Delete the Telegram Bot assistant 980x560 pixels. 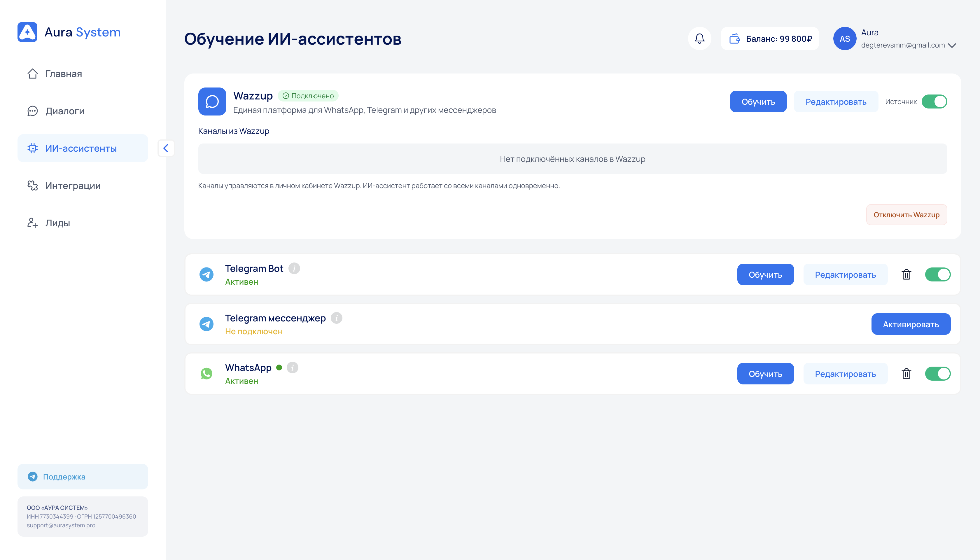(x=906, y=274)
